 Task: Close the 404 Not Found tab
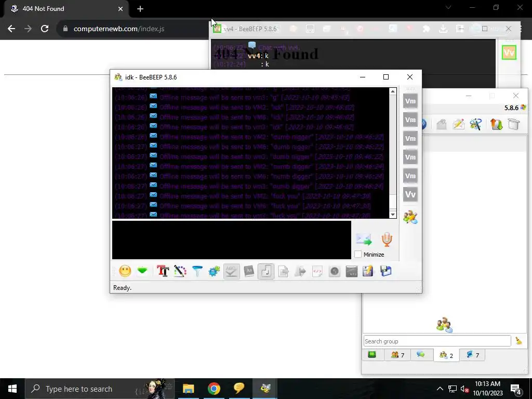pos(121,9)
